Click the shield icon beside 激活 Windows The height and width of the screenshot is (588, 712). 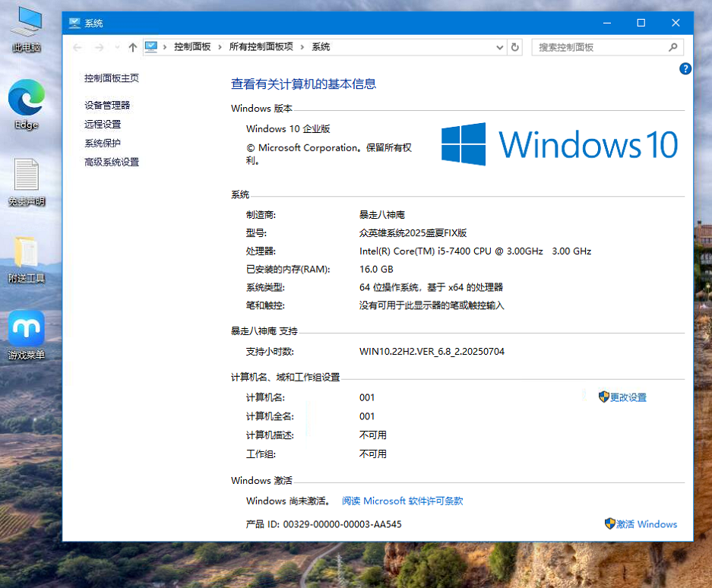tap(610, 523)
